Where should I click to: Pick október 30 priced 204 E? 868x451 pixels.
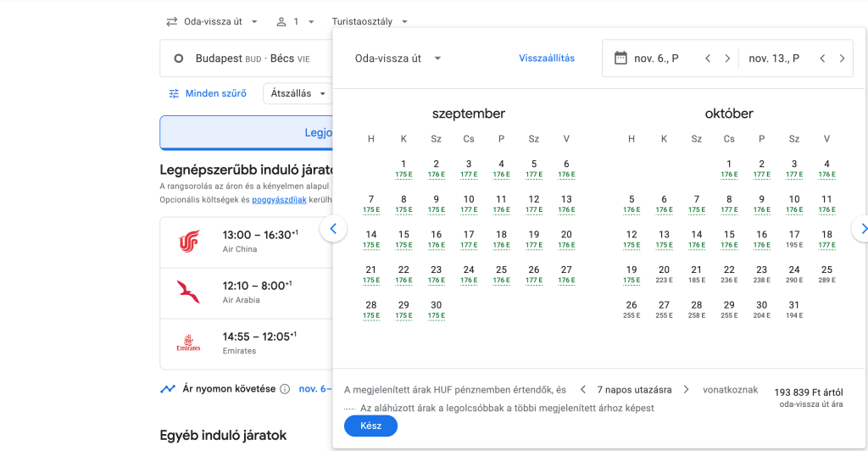click(x=762, y=310)
